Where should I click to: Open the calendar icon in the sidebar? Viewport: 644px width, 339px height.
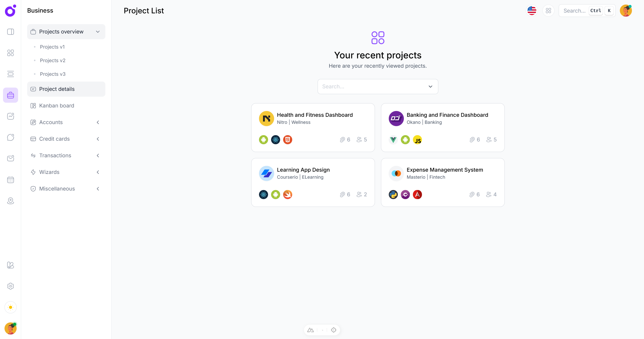tap(10, 180)
